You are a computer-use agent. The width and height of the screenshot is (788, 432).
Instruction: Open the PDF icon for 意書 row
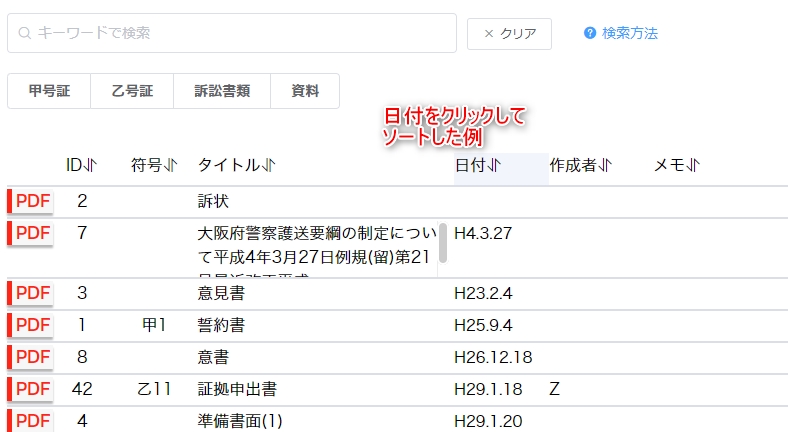(31, 357)
